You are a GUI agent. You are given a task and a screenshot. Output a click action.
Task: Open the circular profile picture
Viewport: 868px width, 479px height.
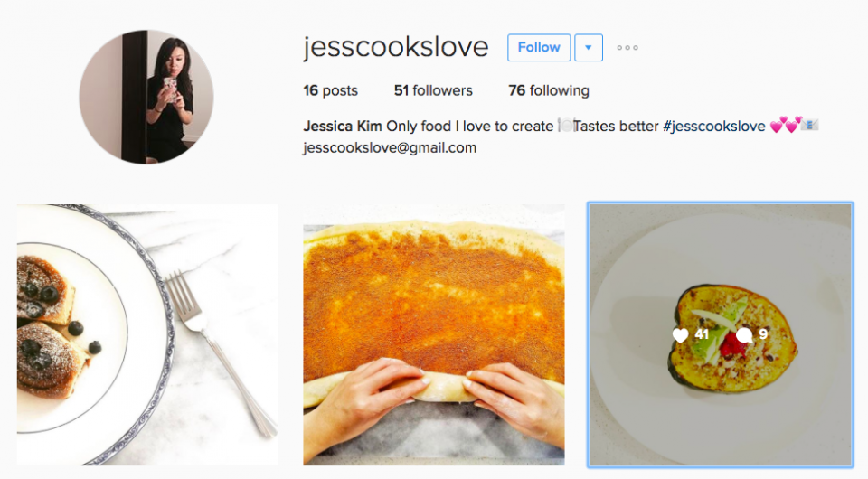pyautogui.click(x=146, y=97)
